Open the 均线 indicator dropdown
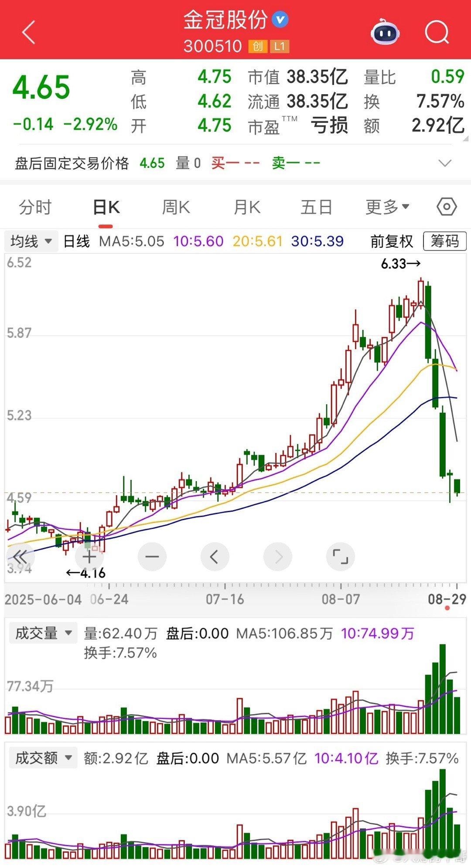 (31, 241)
